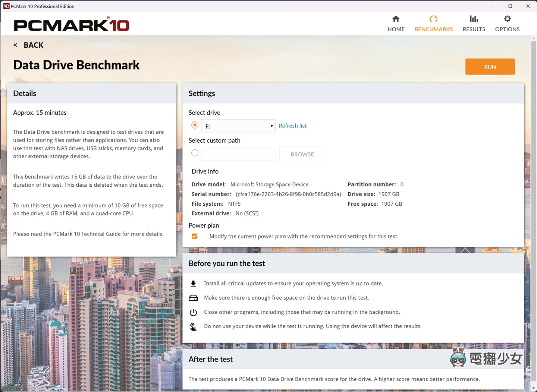Click the home house icon
Screen dimensions: 537x392
396,19
